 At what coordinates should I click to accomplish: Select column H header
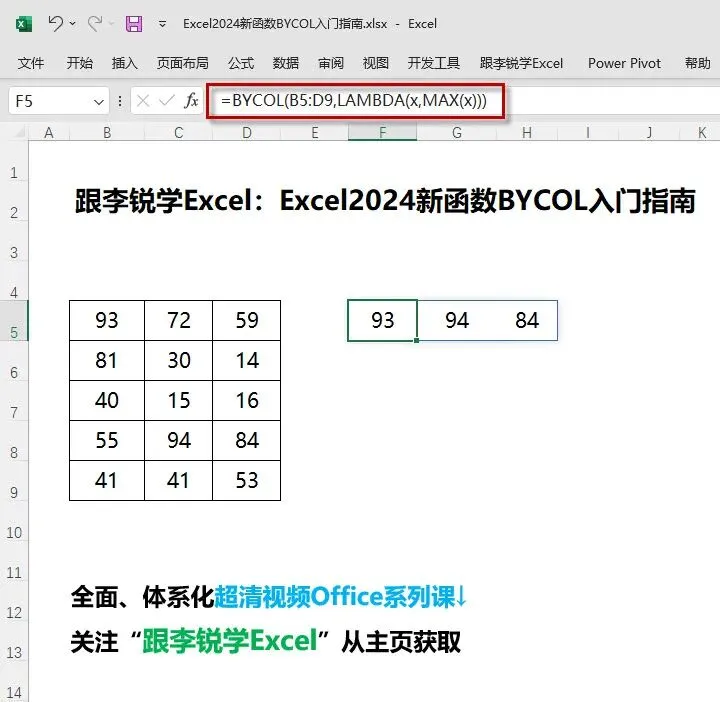[527, 133]
